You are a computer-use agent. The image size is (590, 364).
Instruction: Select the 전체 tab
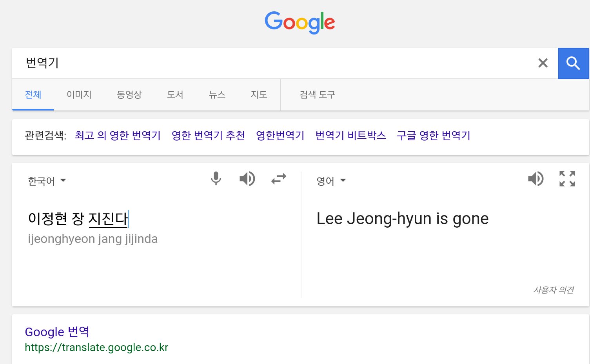point(33,95)
